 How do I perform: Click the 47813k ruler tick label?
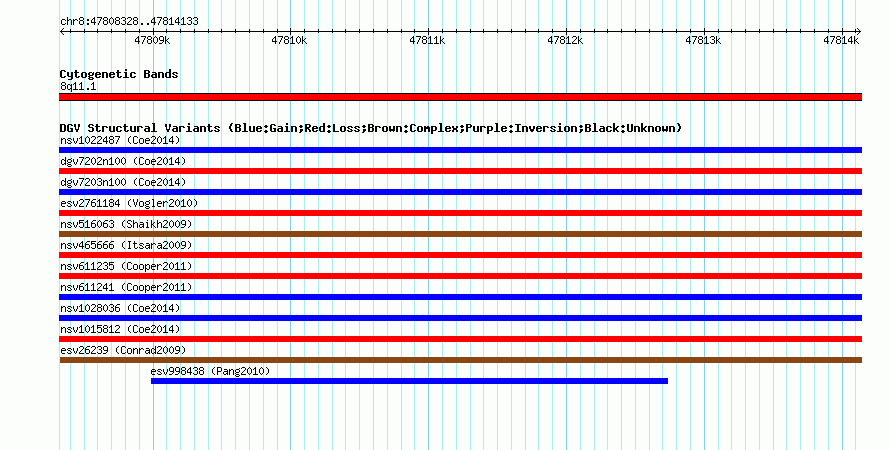point(703,40)
